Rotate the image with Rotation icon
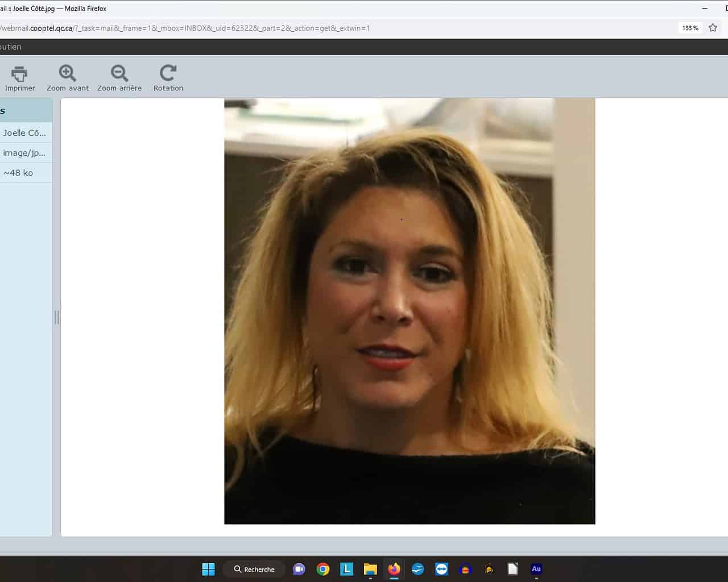The width and height of the screenshot is (728, 582). point(168,74)
